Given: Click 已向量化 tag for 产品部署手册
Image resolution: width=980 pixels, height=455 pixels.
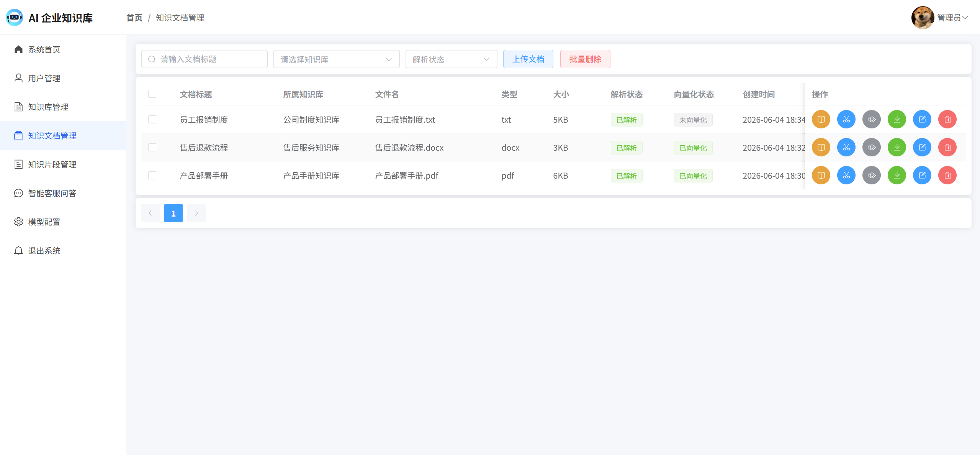Looking at the screenshot, I should (693, 176).
